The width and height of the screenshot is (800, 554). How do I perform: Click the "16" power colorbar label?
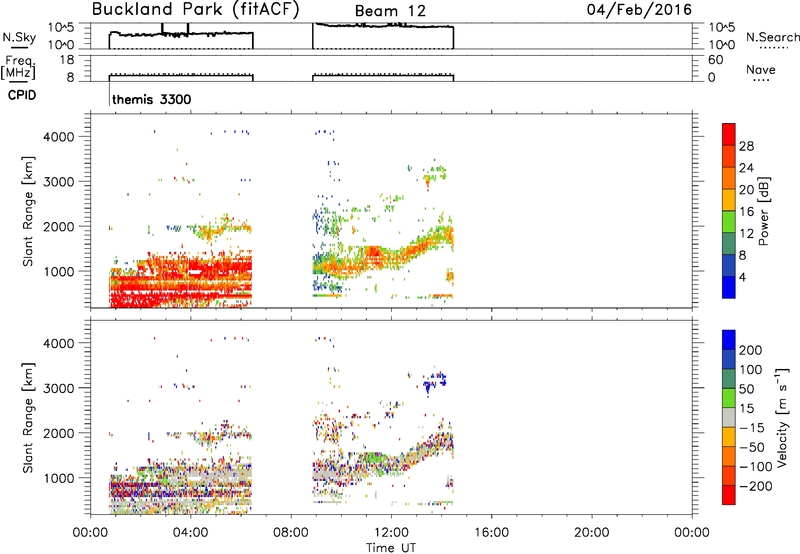click(746, 212)
